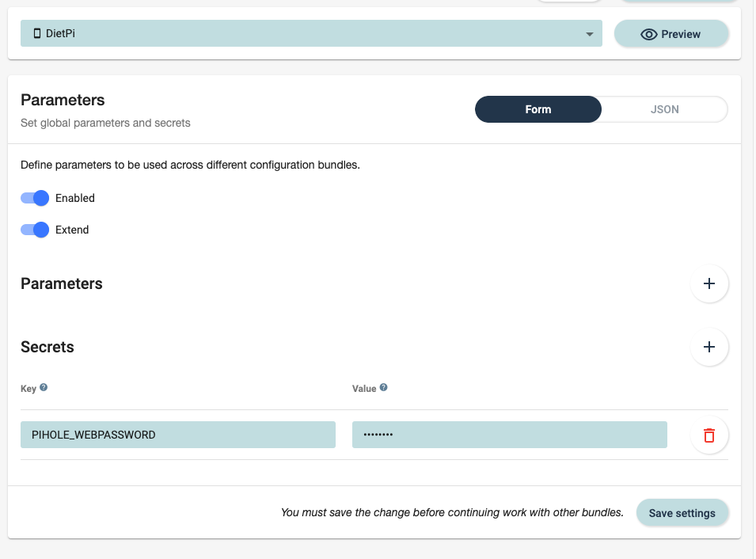Click the masked secret value field
This screenshot has width=756, height=559.
point(509,435)
